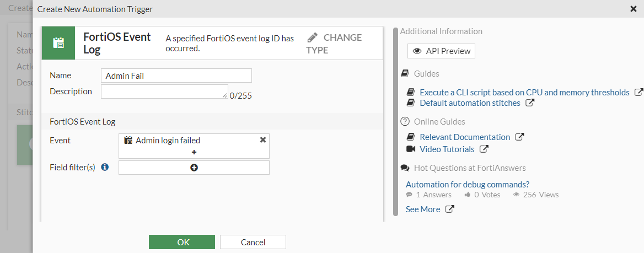Click See More in FortiAnswers
Image resolution: width=644 pixels, height=253 pixels.
point(423,209)
